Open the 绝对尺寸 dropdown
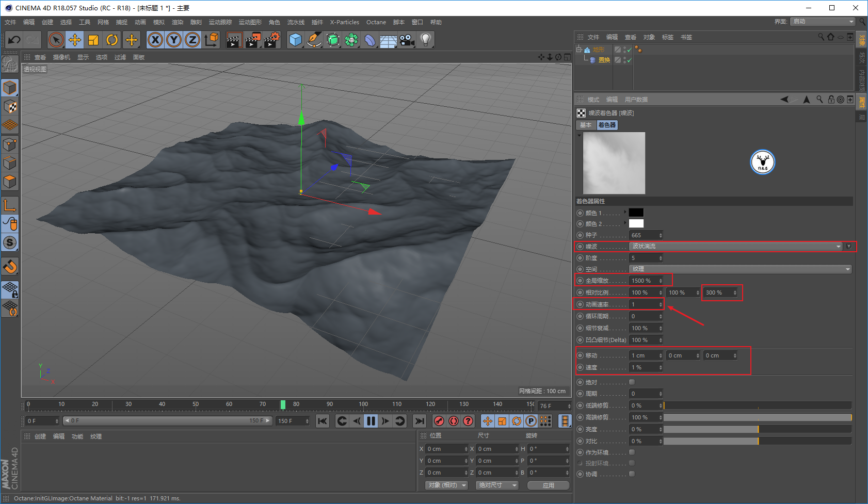 (x=497, y=485)
